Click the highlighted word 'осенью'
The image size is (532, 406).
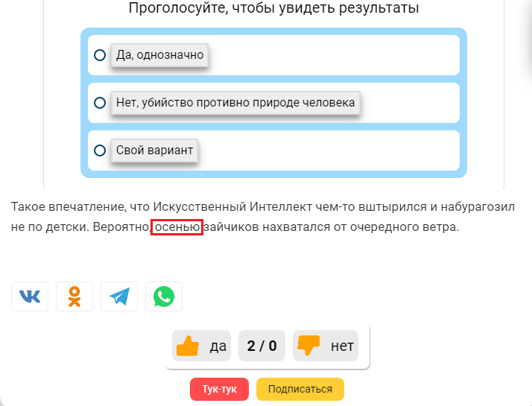tap(177, 227)
